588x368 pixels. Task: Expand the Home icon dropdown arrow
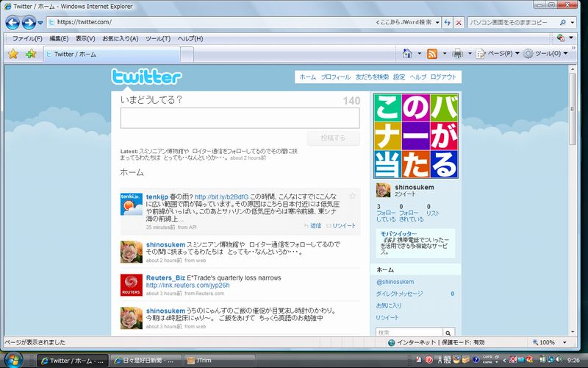[419, 54]
